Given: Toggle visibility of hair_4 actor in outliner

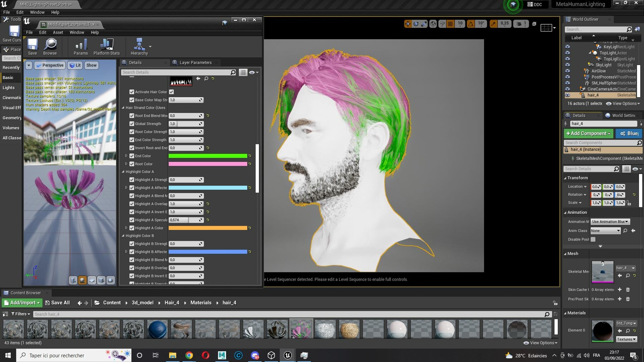Looking at the screenshot, I should click(567, 95).
